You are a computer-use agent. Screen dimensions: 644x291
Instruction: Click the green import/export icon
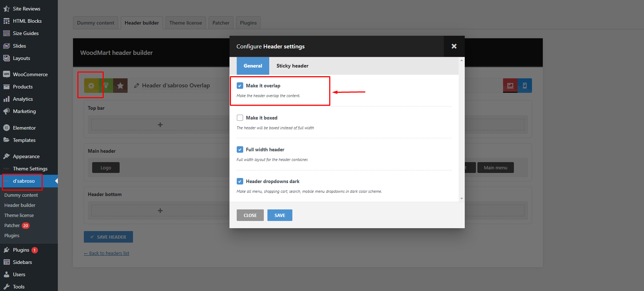pyautogui.click(x=106, y=86)
